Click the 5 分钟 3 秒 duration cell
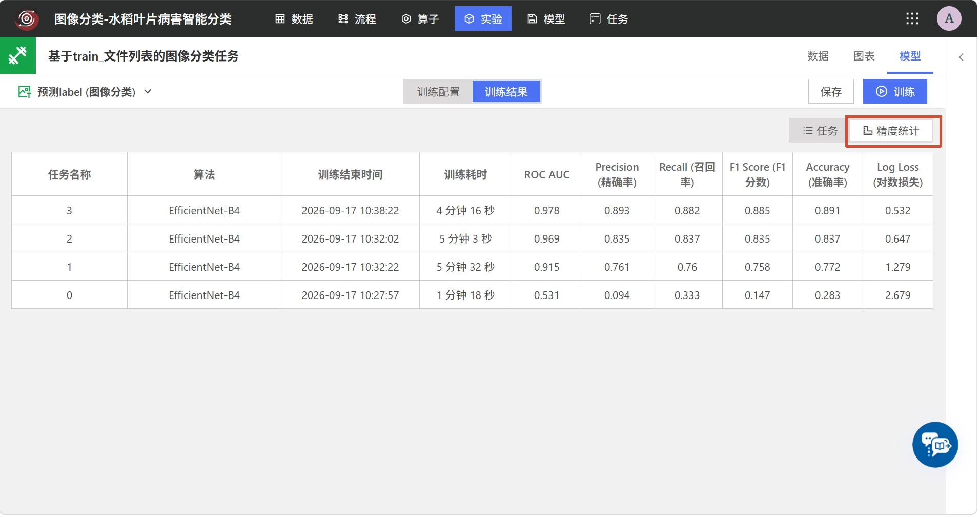This screenshot has width=980, height=517. [x=465, y=238]
